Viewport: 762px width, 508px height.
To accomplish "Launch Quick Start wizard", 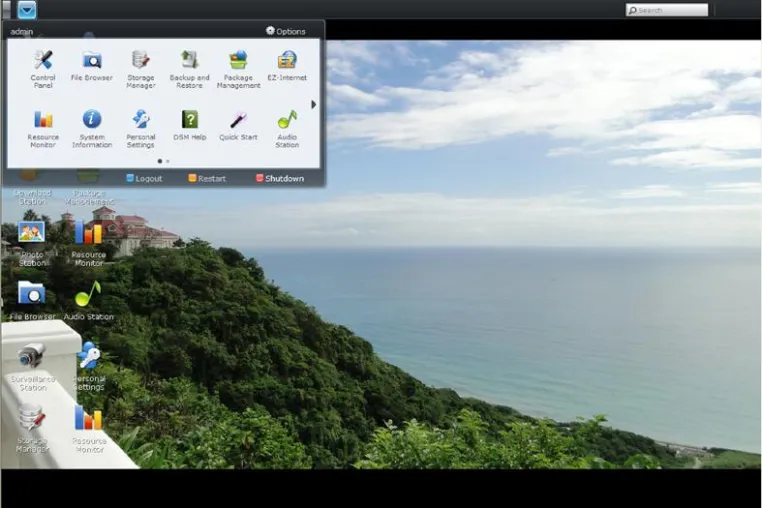I will (238, 125).
